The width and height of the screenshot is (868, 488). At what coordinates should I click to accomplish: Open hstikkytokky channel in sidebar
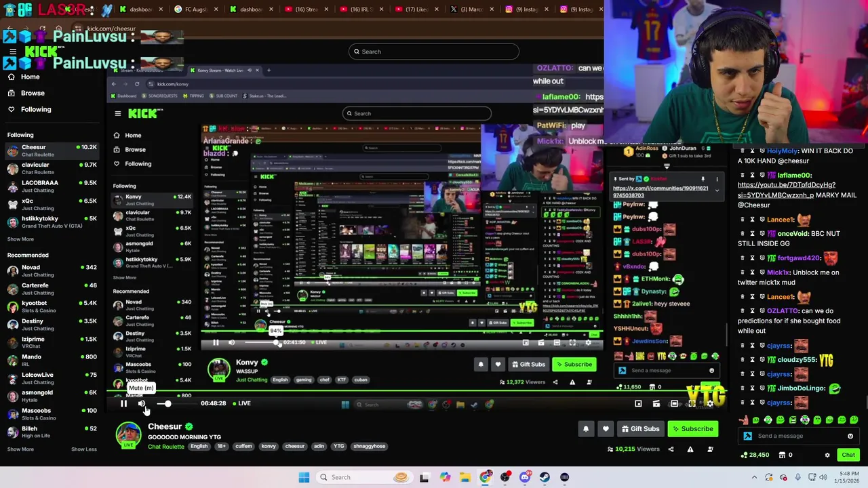click(52, 222)
